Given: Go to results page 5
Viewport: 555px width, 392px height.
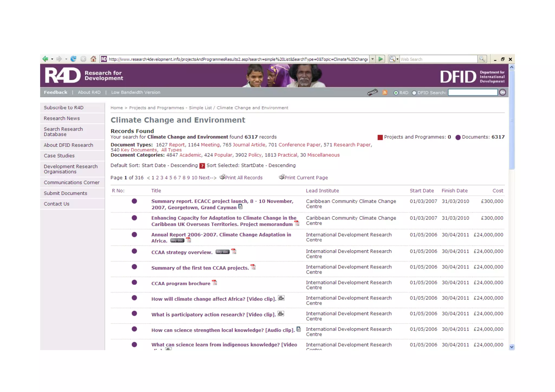Looking at the screenshot, I should click(x=171, y=178).
